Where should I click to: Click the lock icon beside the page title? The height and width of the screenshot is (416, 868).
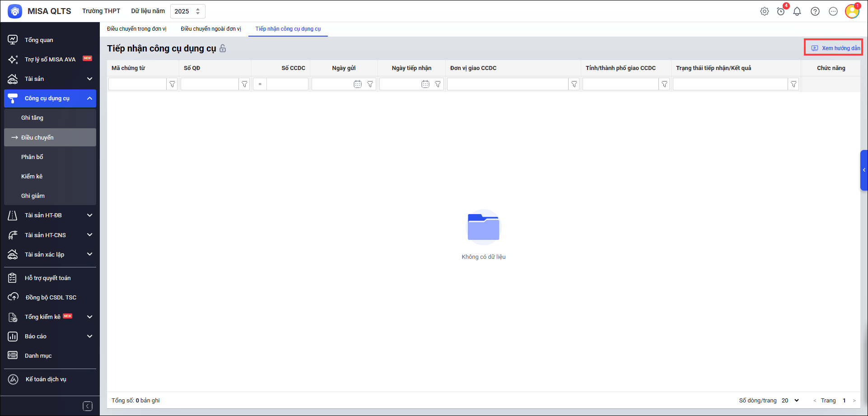pyautogui.click(x=223, y=48)
